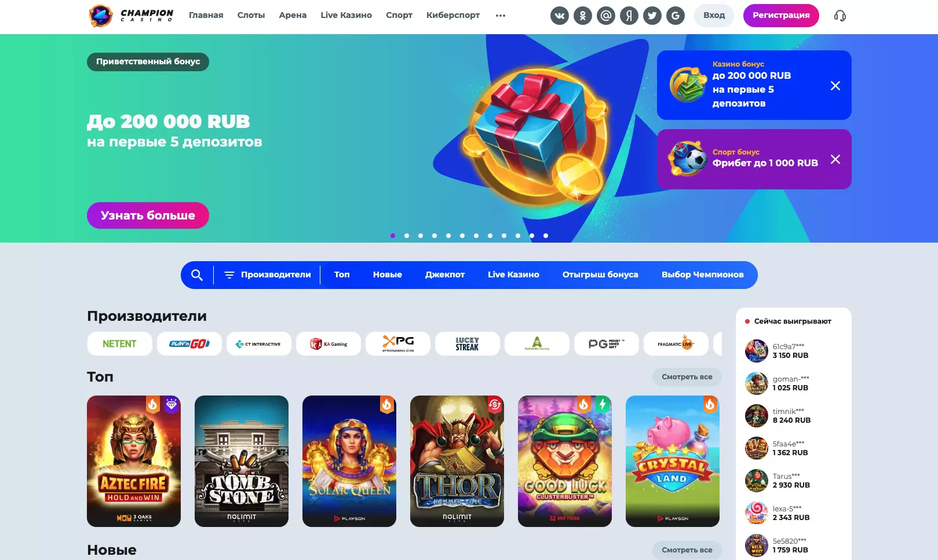Click the Регистрация button

click(x=781, y=16)
